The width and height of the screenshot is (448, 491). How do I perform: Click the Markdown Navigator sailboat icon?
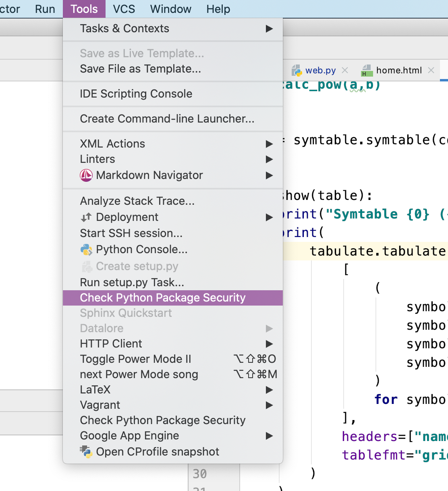[86, 175]
